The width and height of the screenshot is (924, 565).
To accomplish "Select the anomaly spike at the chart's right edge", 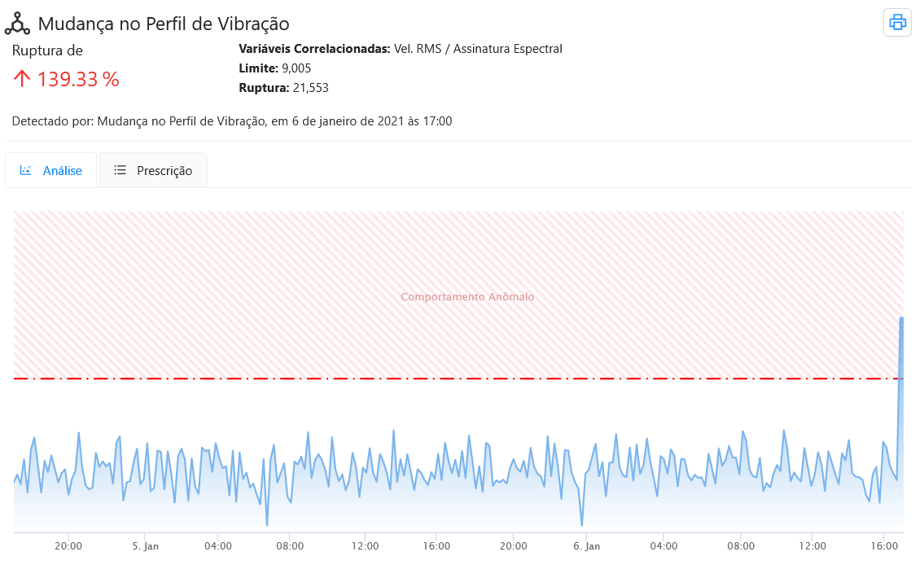I will 902,350.
